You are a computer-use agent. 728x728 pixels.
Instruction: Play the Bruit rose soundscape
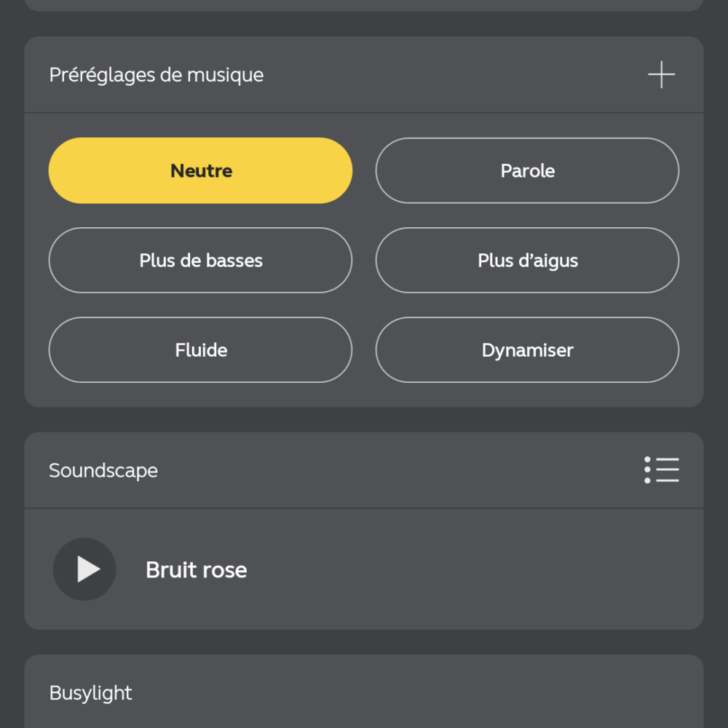pyautogui.click(x=84, y=569)
